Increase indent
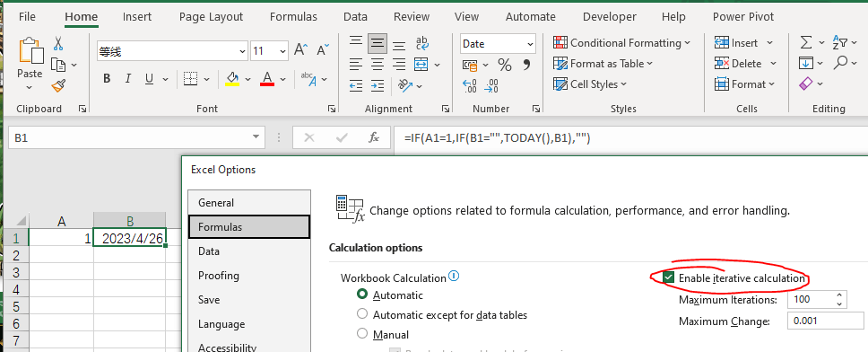This screenshot has width=868, height=352. (x=378, y=85)
